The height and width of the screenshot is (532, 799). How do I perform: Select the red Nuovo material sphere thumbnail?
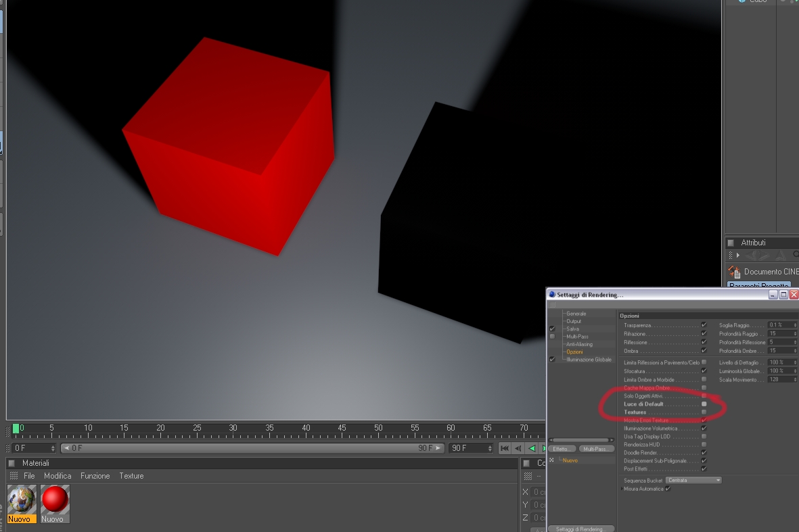pos(55,499)
